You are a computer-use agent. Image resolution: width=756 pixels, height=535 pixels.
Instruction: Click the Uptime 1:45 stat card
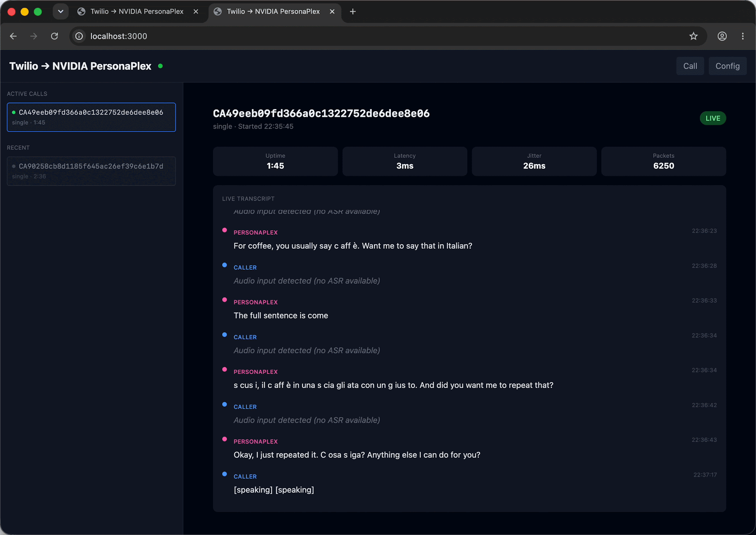275,161
